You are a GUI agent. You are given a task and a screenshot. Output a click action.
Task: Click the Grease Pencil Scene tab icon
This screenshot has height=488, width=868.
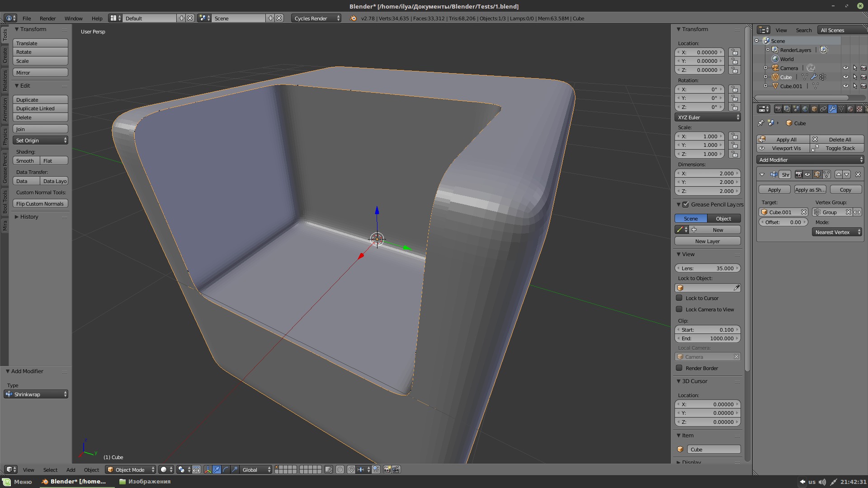[x=691, y=218]
